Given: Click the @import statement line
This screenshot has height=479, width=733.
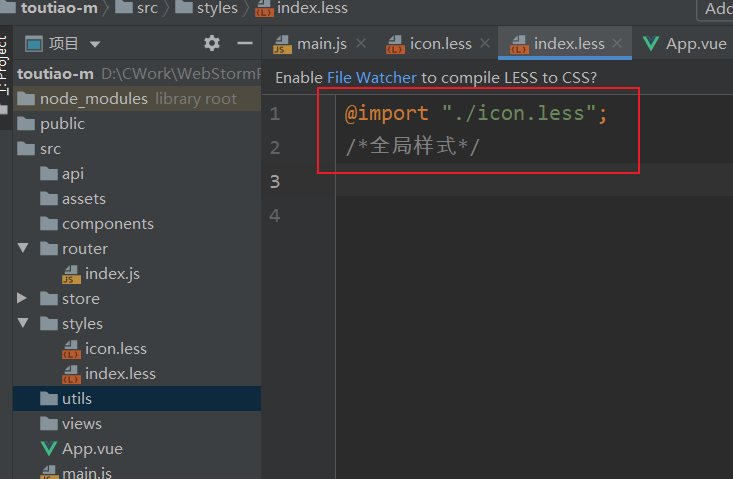Looking at the screenshot, I should [x=476, y=114].
